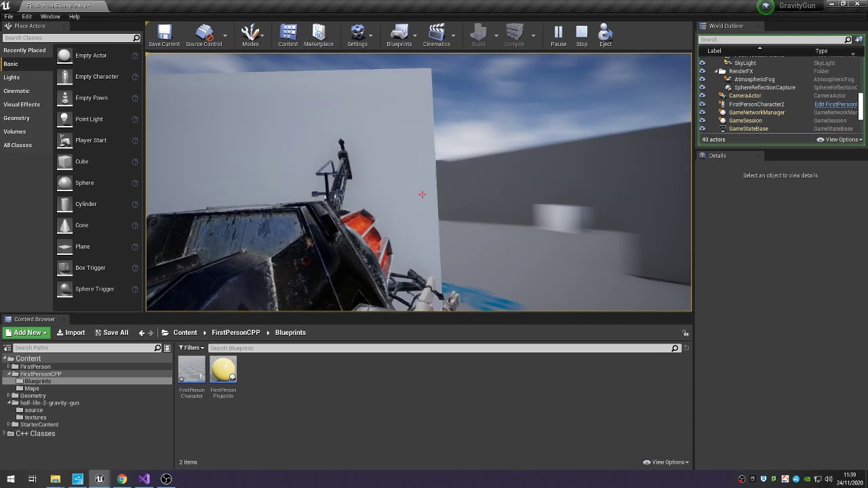Click the Import button in the Content Browser
Viewport: 868px width, 488px height.
point(71,333)
